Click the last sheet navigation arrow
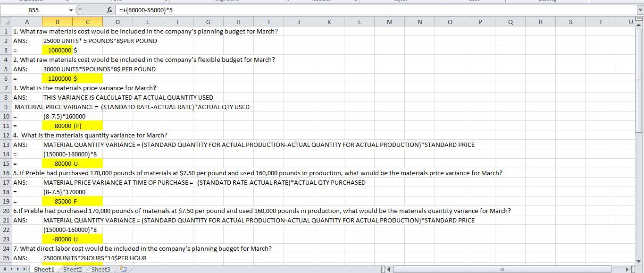 pyautogui.click(x=25, y=269)
